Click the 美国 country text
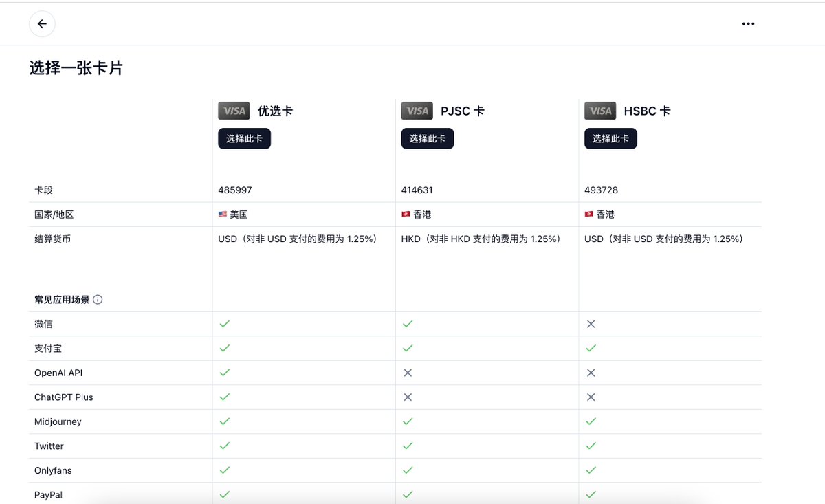The width and height of the screenshot is (825, 504). 239,215
